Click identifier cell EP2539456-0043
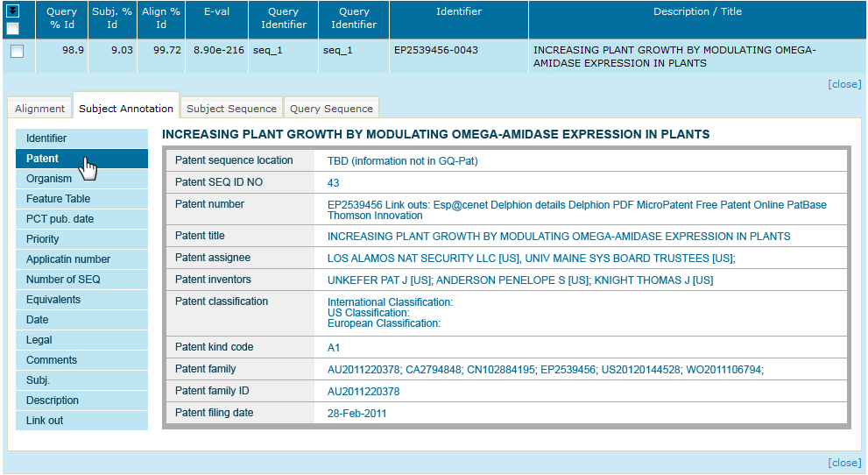868x475 pixels. 436,50
